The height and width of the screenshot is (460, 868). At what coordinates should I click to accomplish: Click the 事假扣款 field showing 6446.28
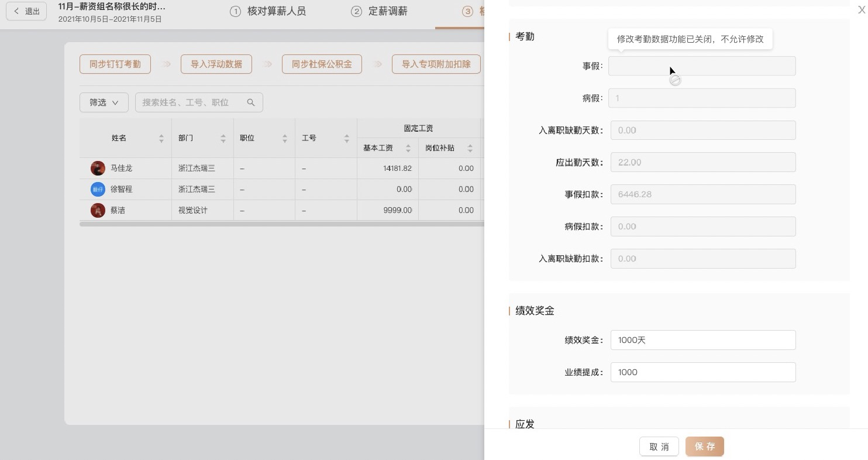[x=703, y=194]
